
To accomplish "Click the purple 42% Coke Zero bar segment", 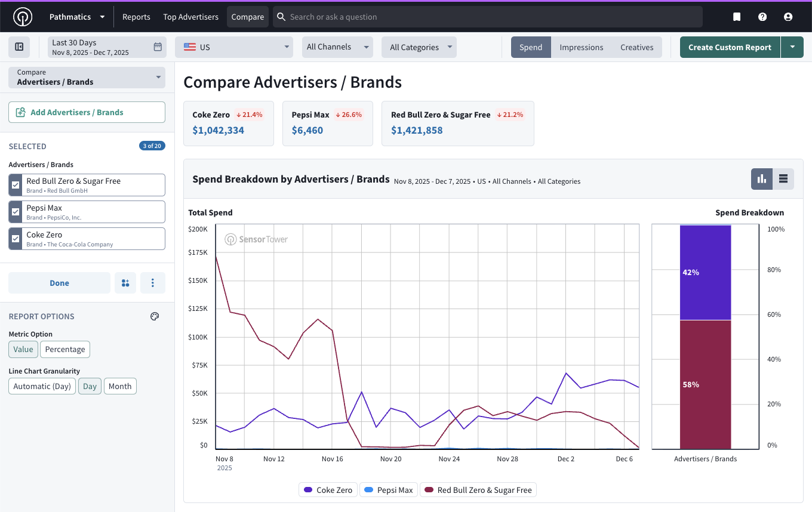I will point(706,273).
